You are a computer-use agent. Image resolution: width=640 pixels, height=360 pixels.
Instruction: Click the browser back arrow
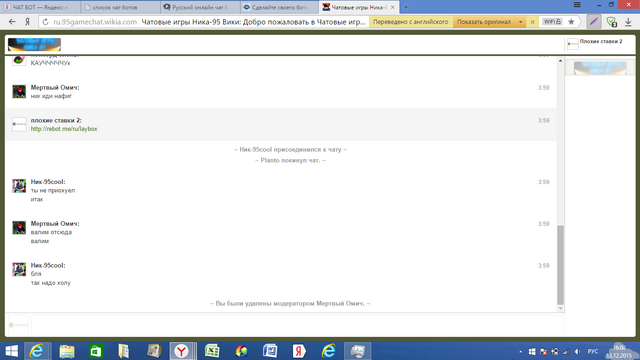[12, 22]
